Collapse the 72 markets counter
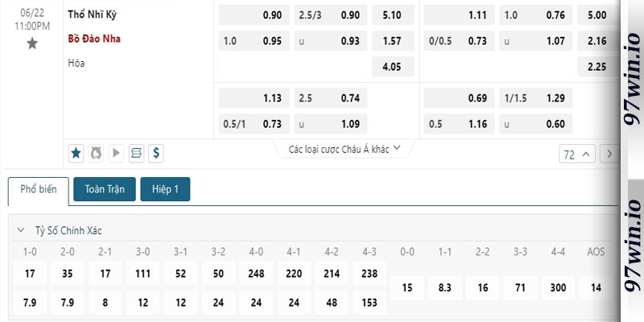This screenshot has width=644, height=322. [x=577, y=154]
